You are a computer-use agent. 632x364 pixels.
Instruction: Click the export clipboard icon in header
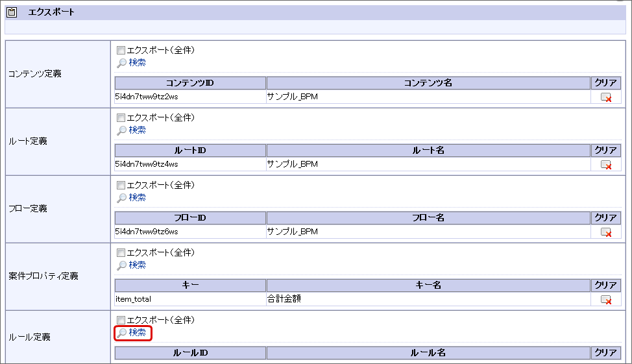(12, 12)
